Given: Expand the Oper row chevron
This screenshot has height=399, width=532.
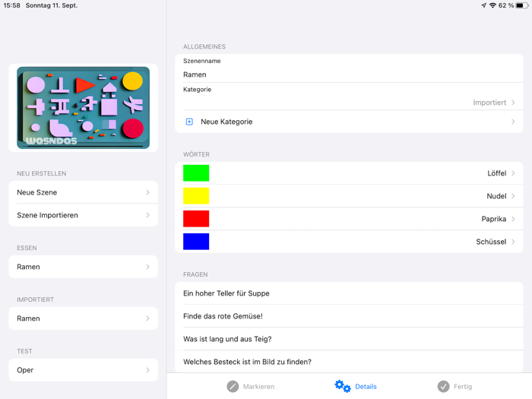Looking at the screenshot, I should (147, 370).
